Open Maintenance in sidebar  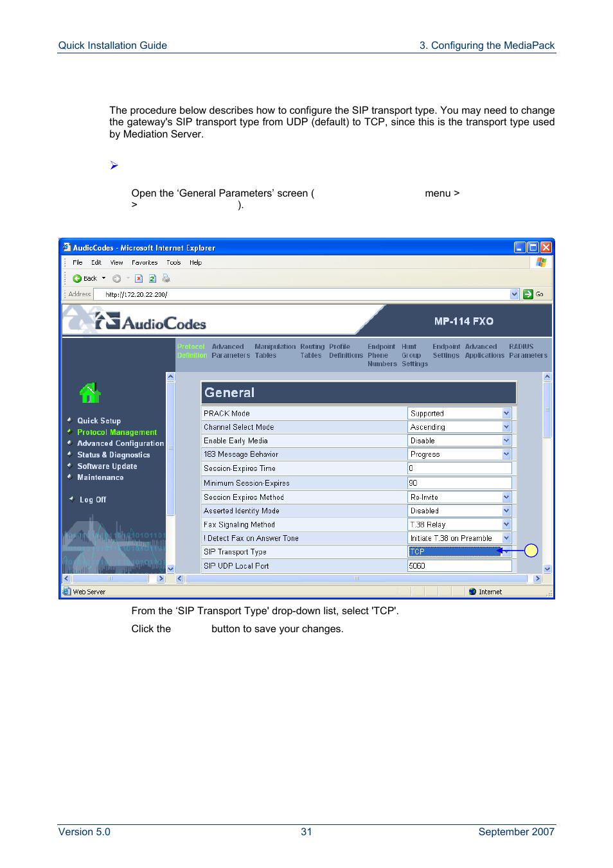point(100,477)
